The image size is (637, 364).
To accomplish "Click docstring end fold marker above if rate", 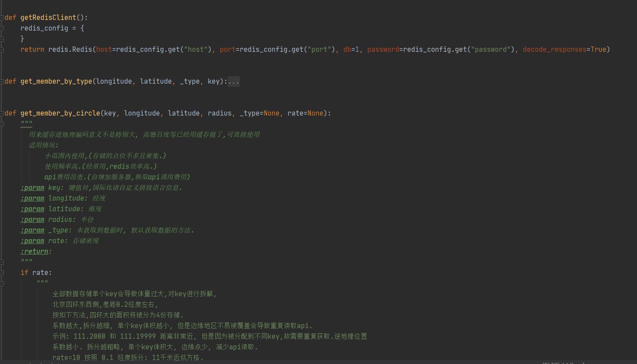I will pos(2,262).
